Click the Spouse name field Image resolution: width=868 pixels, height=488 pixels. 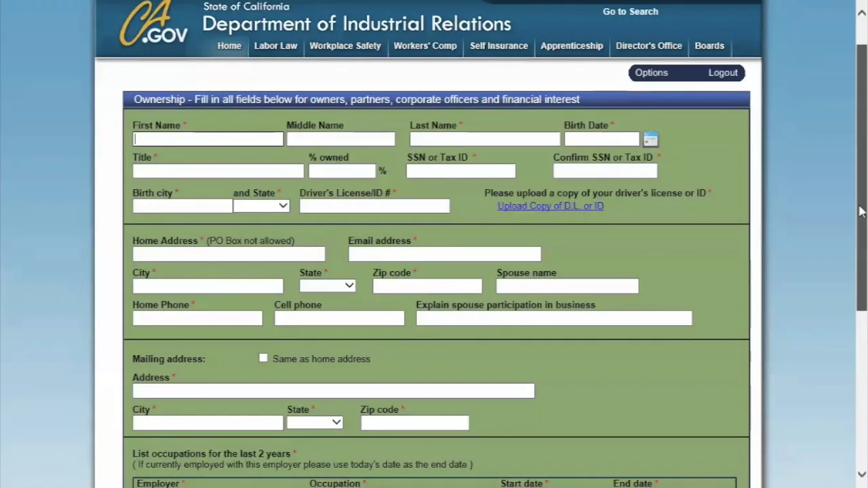pyautogui.click(x=568, y=285)
